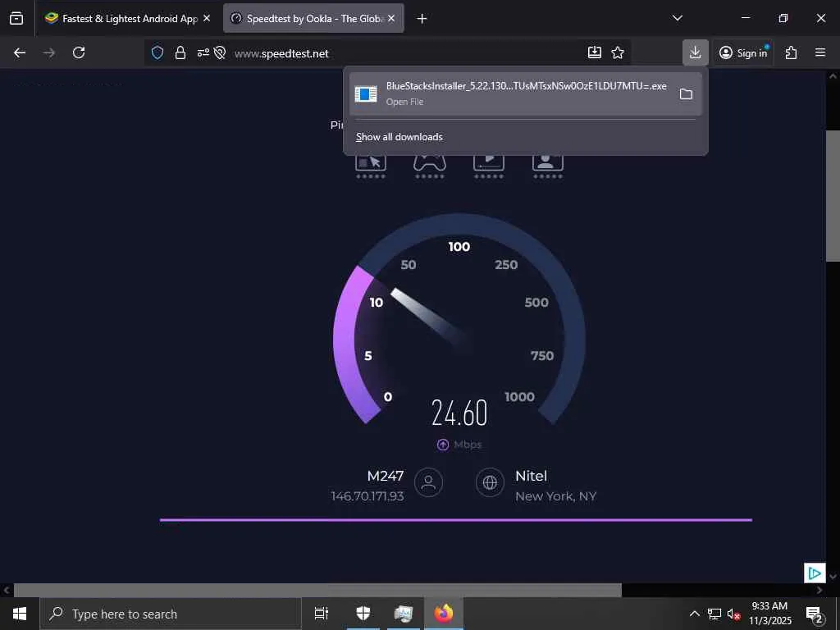Click the vertical page scrollbar thumb
This screenshot has height=630, width=840.
click(x=833, y=195)
